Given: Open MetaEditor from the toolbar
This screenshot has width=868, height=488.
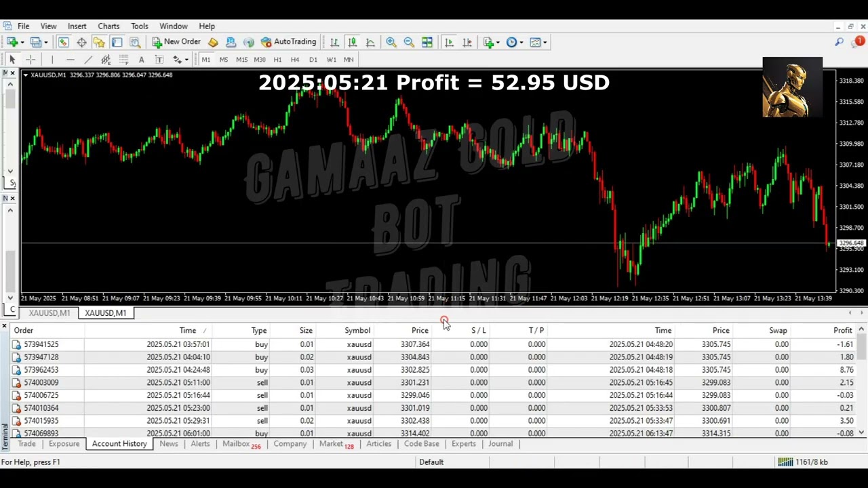Looking at the screenshot, I should tap(213, 42).
